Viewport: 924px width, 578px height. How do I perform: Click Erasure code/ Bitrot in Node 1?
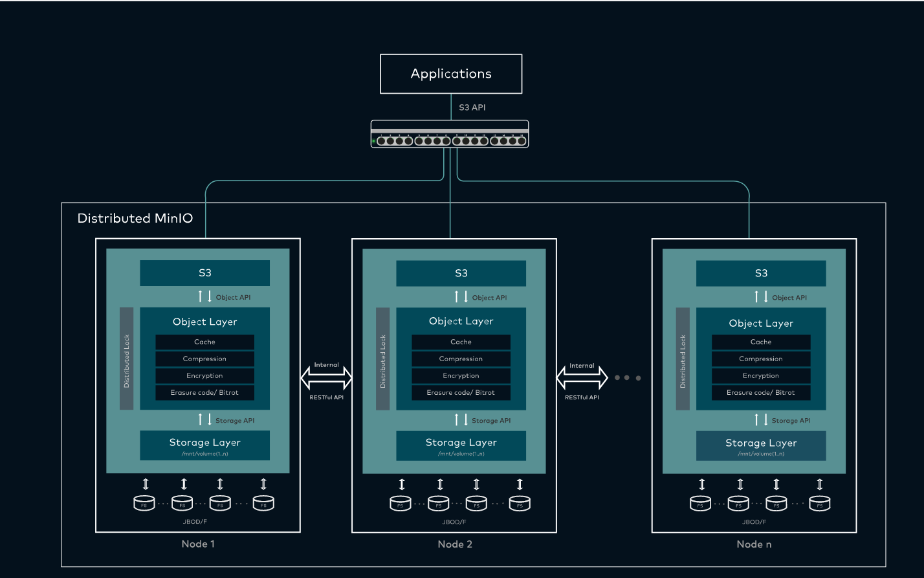(205, 392)
